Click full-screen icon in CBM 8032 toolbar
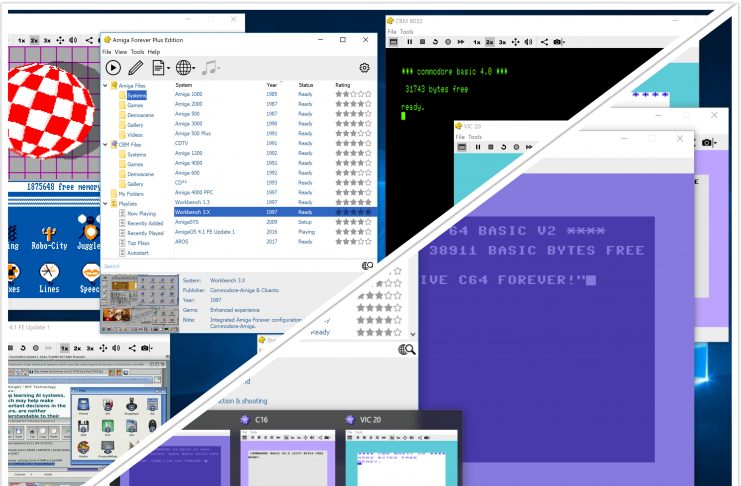Screen dimensions: 741x486 [x=393, y=42]
